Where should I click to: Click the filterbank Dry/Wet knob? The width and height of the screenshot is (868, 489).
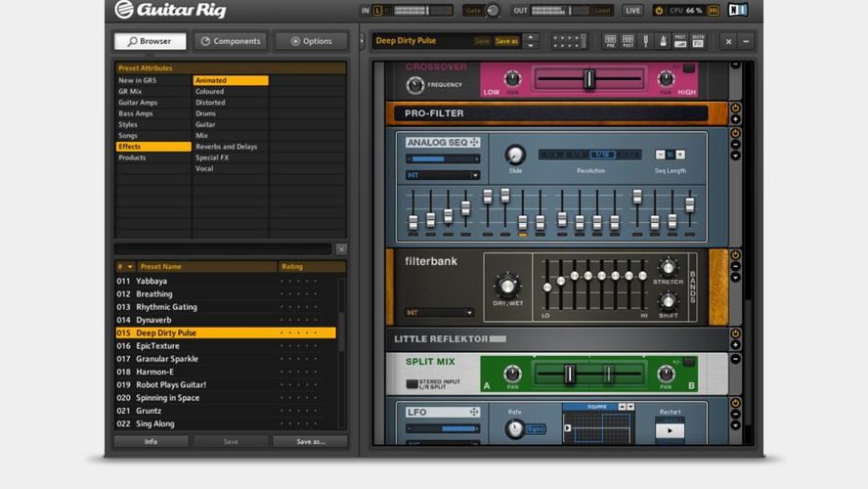507,286
